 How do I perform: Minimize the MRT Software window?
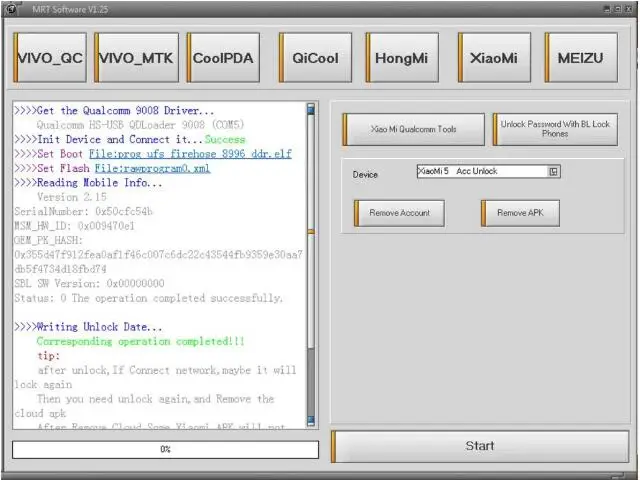pyautogui.click(x=607, y=8)
